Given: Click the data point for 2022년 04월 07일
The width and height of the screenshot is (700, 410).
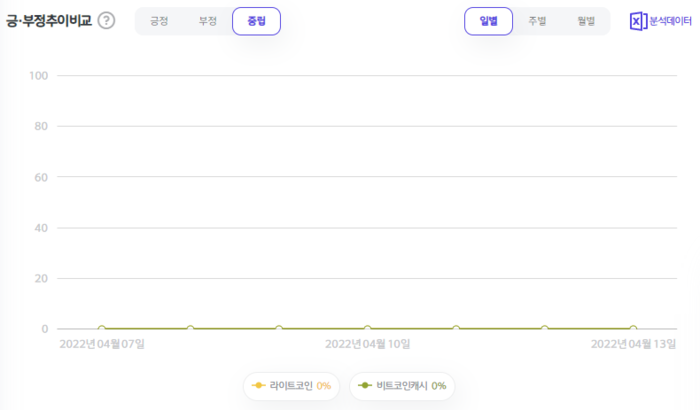Looking at the screenshot, I should tap(101, 328).
